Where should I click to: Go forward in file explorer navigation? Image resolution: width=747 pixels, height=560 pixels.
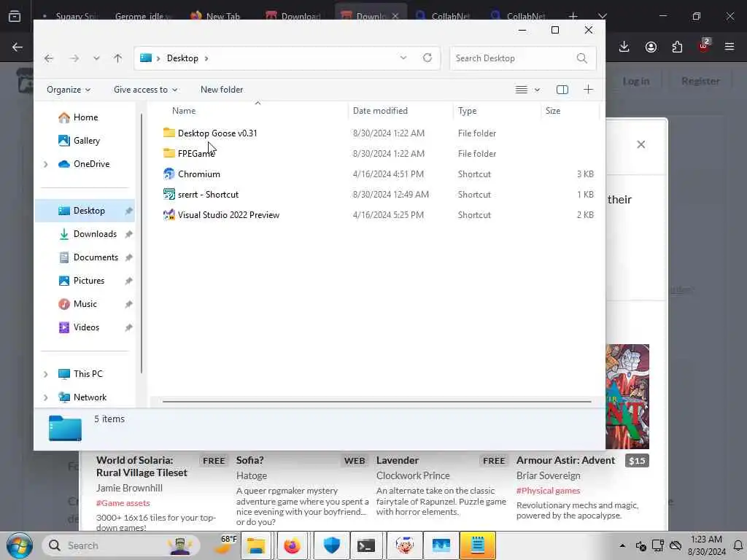click(74, 58)
